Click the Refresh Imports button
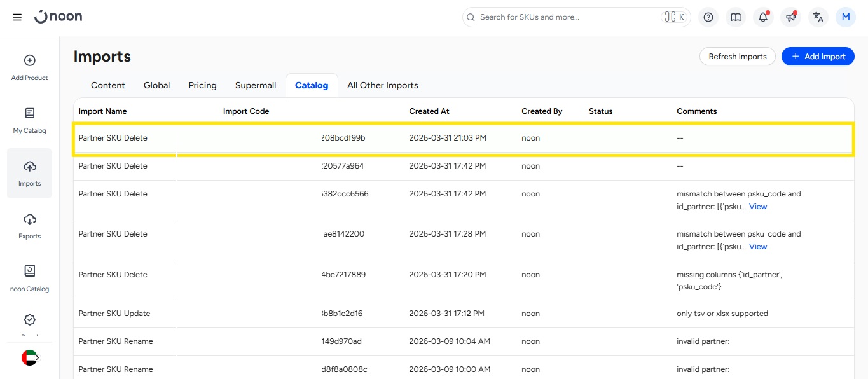The width and height of the screenshot is (868, 379). coord(737,57)
